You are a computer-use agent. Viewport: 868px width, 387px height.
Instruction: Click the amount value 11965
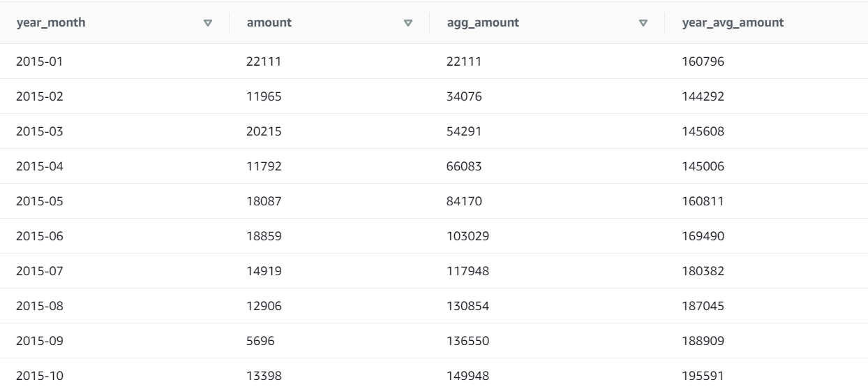[x=264, y=96]
